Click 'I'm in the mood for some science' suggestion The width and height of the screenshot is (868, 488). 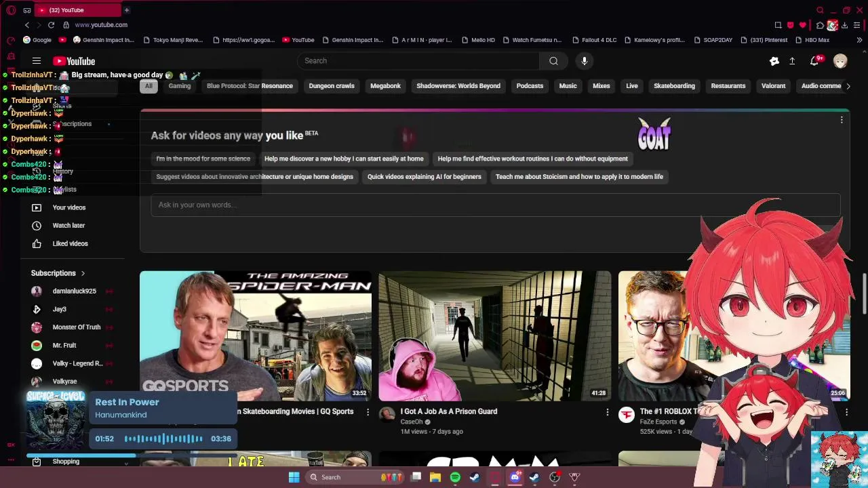tap(203, 159)
